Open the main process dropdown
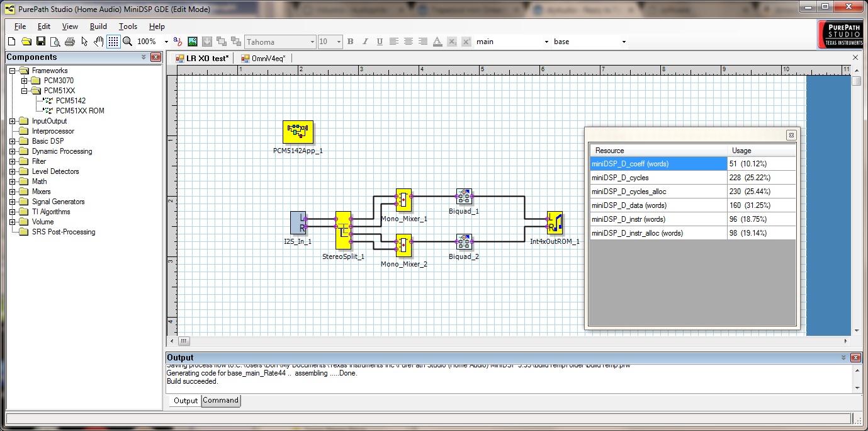The image size is (868, 431). pyautogui.click(x=546, y=42)
